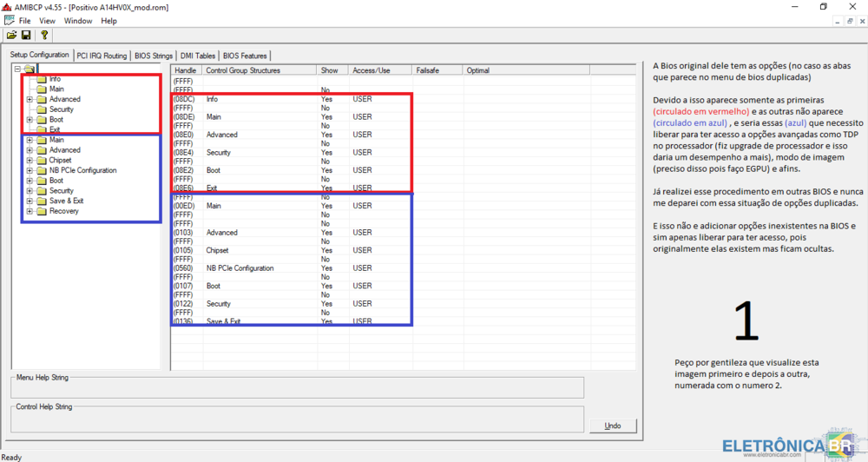Collapse the root node of setup tree
This screenshot has width=868, height=462.
(17, 69)
